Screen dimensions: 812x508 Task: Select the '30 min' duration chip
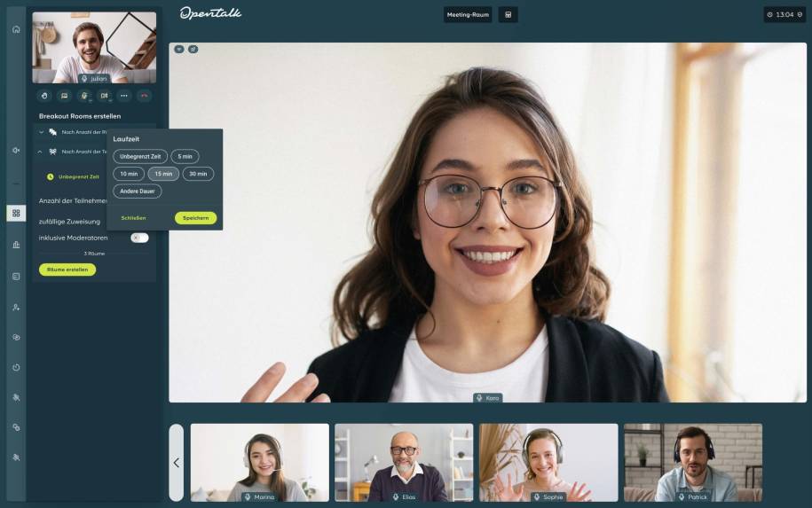tap(198, 174)
